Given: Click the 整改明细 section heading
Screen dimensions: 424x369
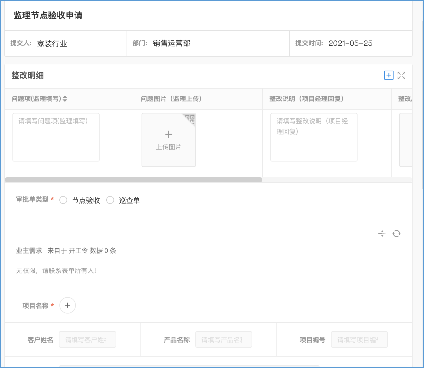Looking at the screenshot, I should pyautogui.click(x=28, y=75).
